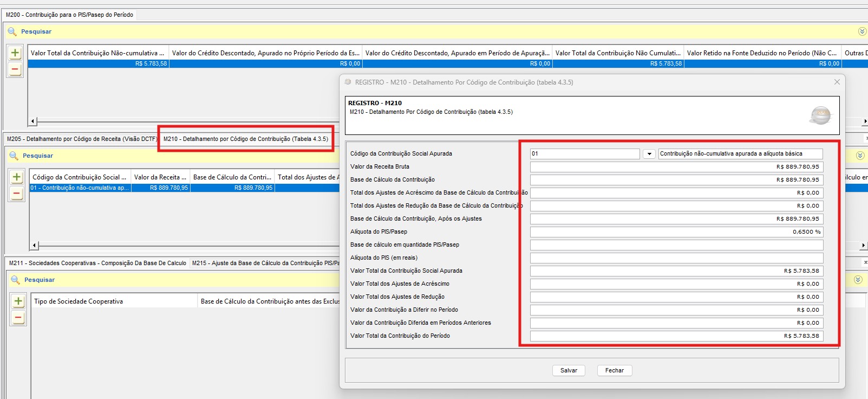Click the left scroll arrow in the M210 table scrollbar
Screen dimensions: 868x399
tap(35, 246)
